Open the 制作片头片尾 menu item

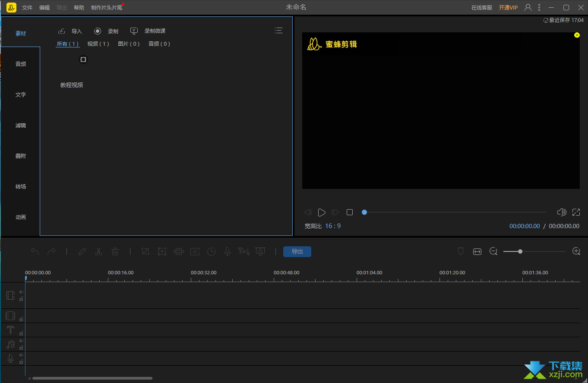point(107,8)
